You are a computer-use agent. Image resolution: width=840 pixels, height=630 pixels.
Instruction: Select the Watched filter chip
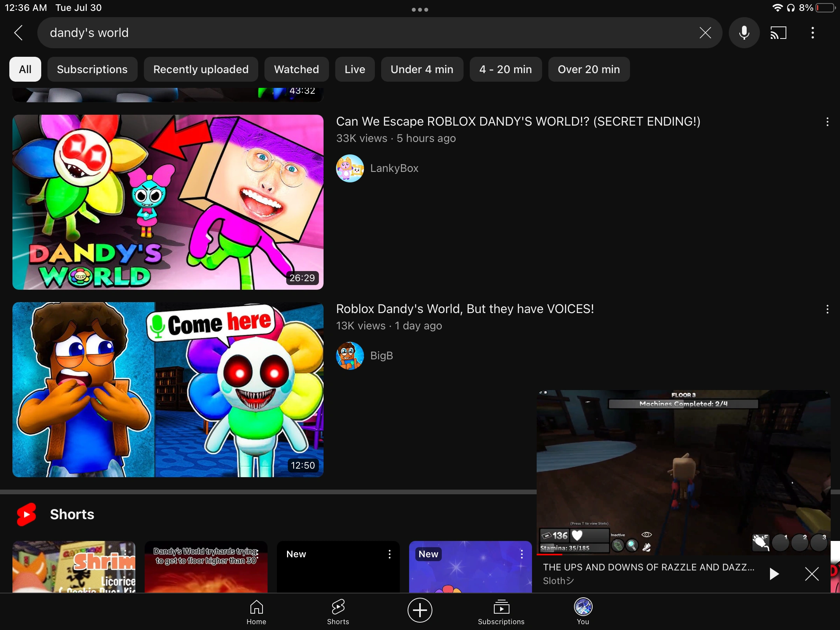click(x=296, y=69)
